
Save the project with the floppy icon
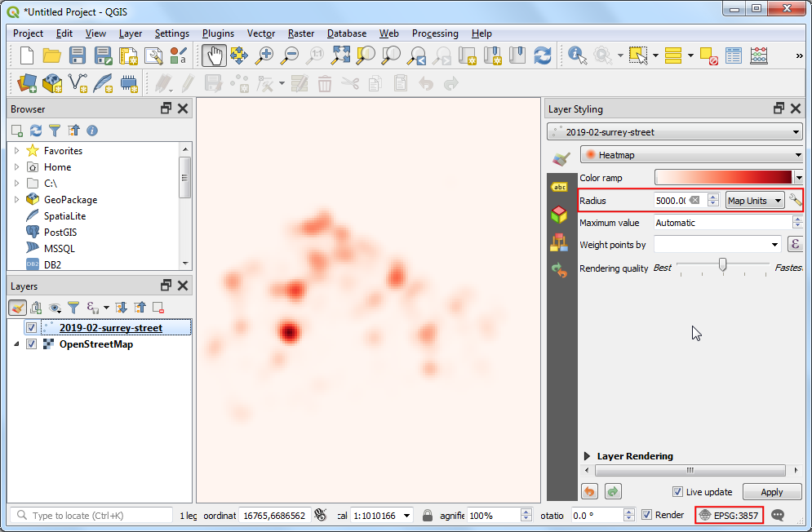[78, 55]
